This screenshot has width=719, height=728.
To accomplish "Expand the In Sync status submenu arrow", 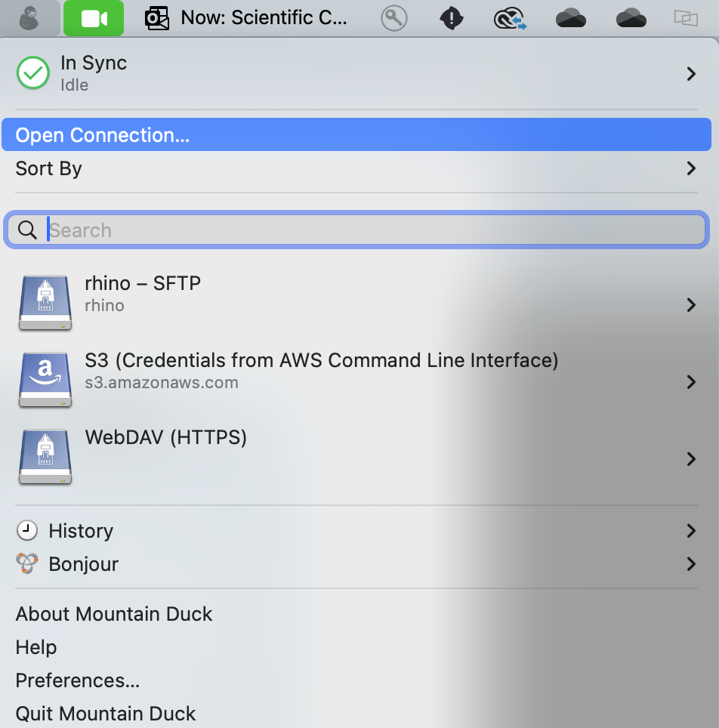I will (x=690, y=73).
